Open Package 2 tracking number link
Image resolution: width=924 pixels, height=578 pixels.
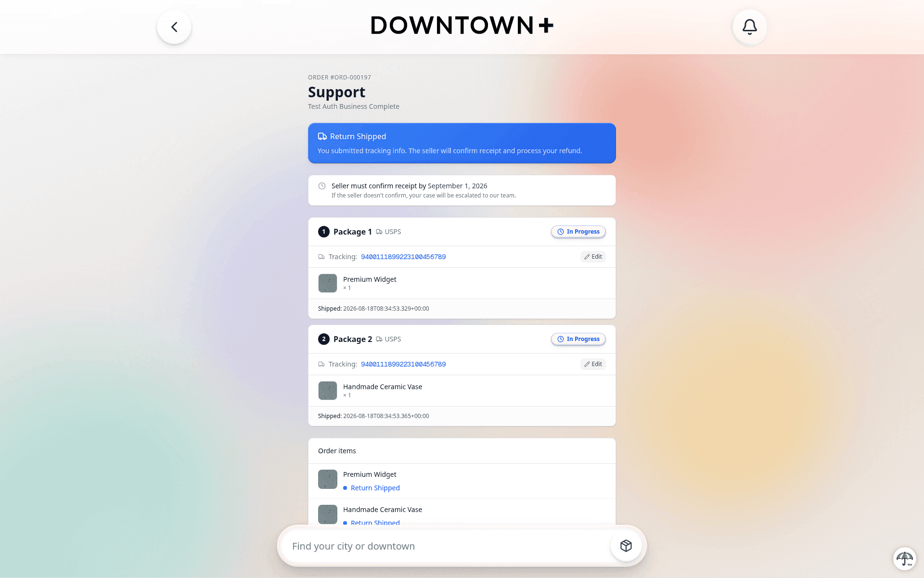(403, 364)
